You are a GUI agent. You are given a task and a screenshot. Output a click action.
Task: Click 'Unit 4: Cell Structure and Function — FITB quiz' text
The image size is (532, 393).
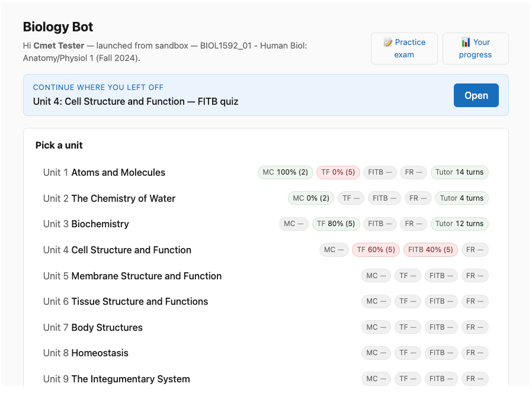click(x=136, y=101)
